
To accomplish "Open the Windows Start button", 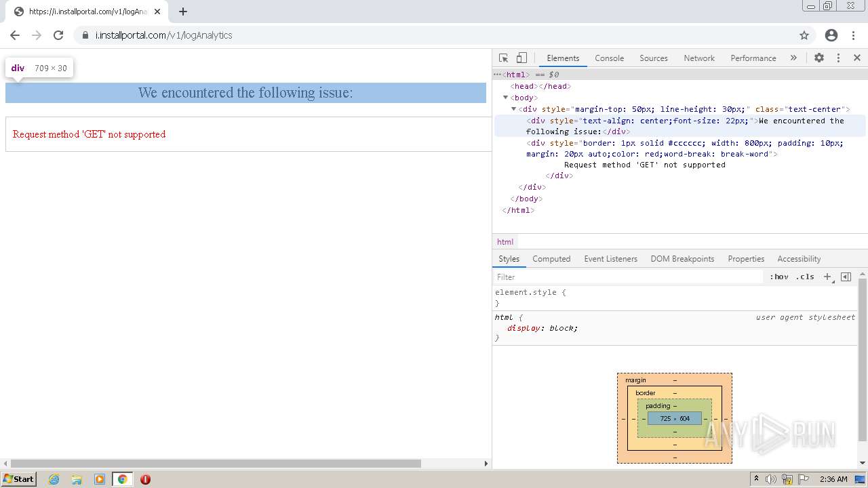I will (19, 479).
